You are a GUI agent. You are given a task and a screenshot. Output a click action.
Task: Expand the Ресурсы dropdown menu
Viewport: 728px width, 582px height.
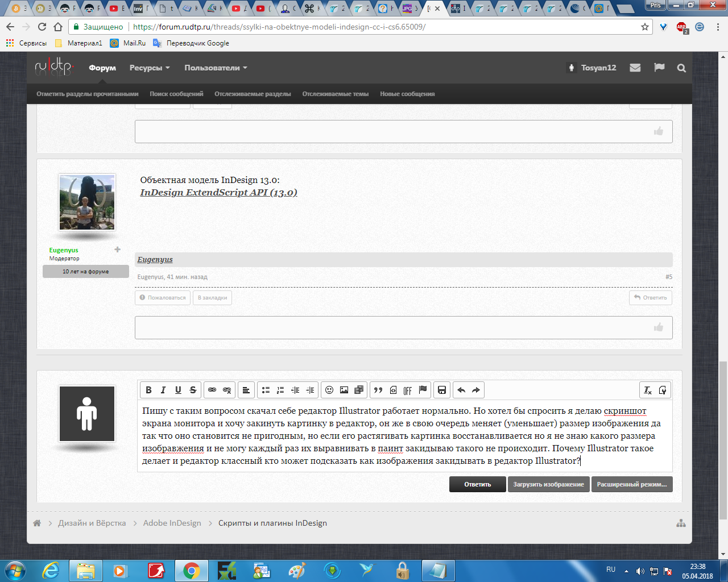pos(150,68)
